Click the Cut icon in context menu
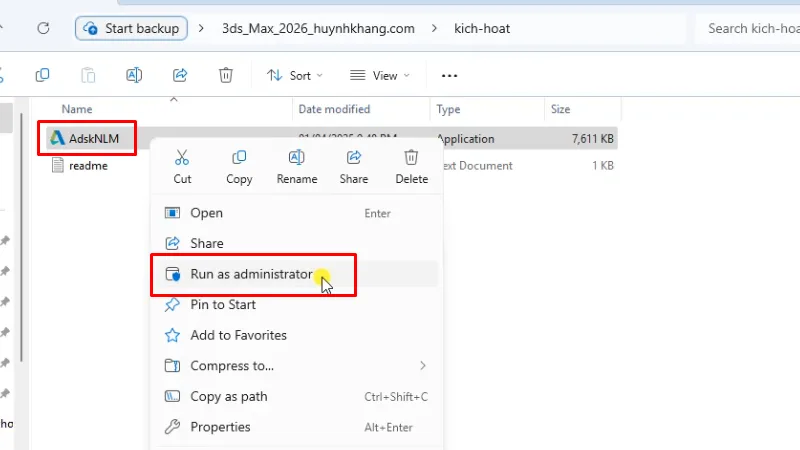Screen dimensions: 800x450 click(x=182, y=158)
